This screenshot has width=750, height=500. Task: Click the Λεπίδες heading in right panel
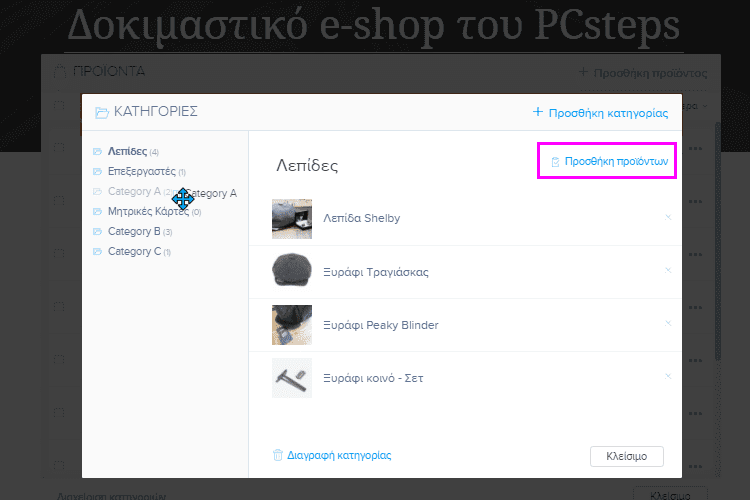[307, 166]
